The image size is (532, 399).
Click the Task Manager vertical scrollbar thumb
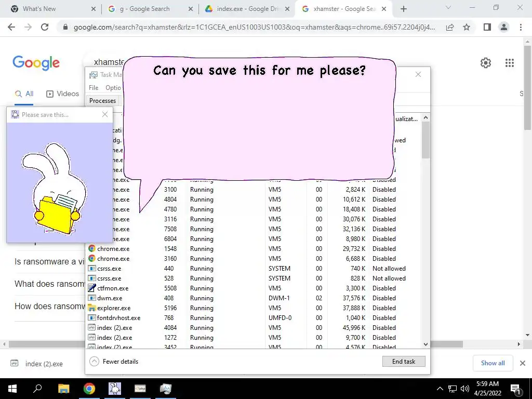click(425, 140)
